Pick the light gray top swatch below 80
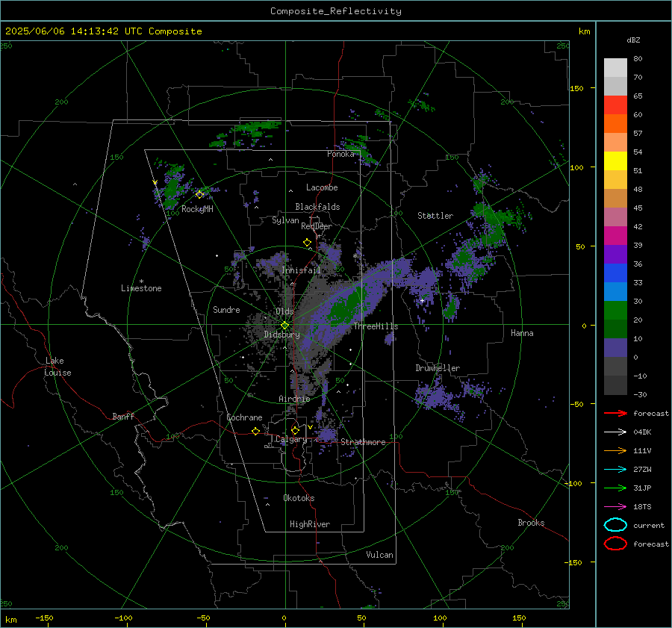The image size is (672, 628). pos(615,68)
